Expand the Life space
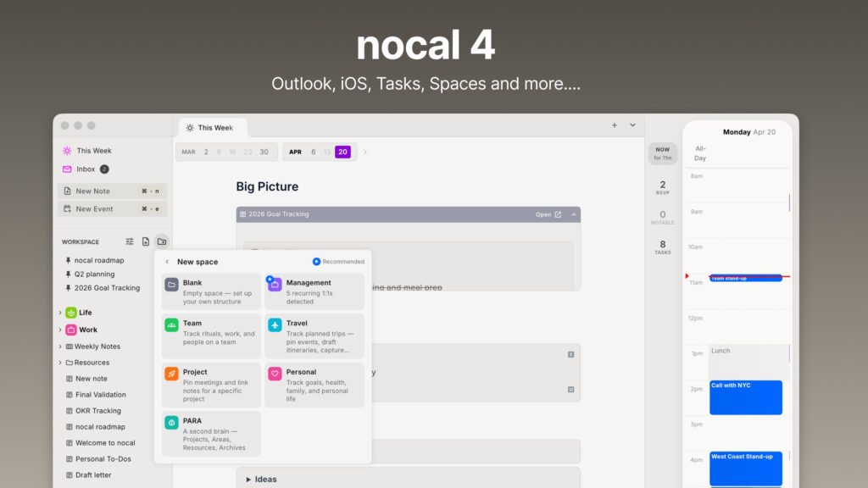 60,313
